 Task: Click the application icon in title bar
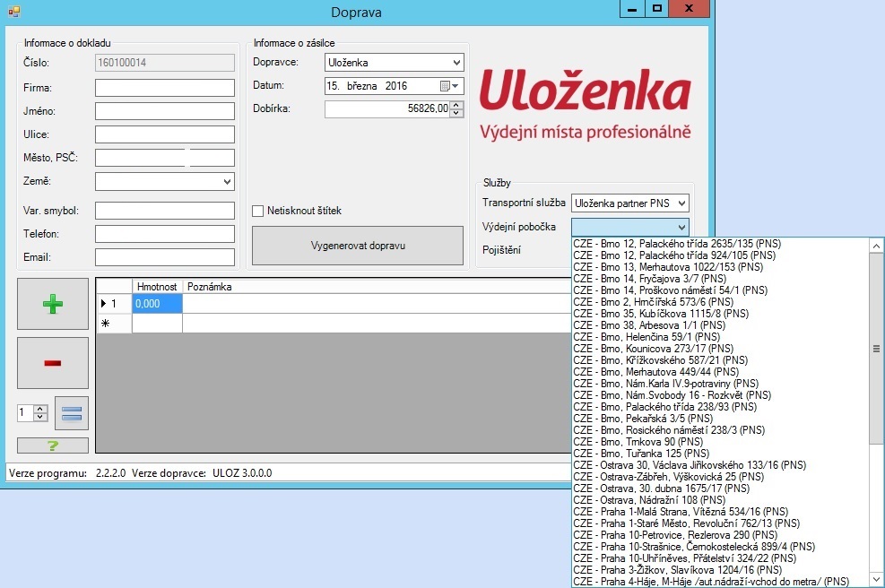point(14,12)
